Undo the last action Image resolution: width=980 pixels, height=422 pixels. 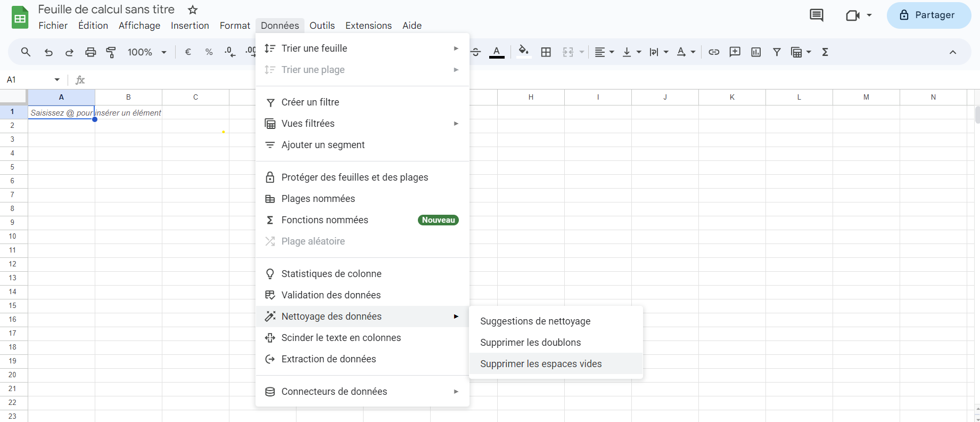click(x=48, y=52)
